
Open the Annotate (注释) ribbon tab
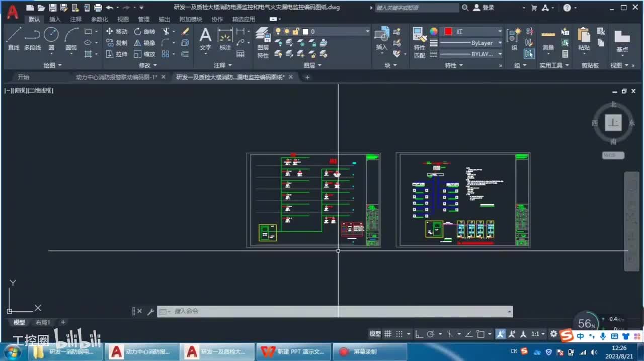click(x=76, y=19)
